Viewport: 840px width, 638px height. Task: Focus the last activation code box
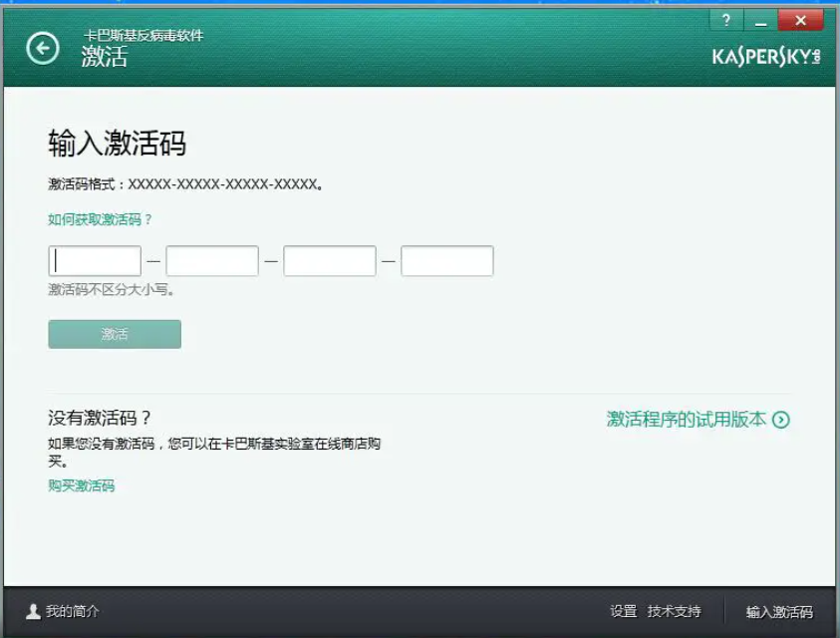(x=446, y=260)
